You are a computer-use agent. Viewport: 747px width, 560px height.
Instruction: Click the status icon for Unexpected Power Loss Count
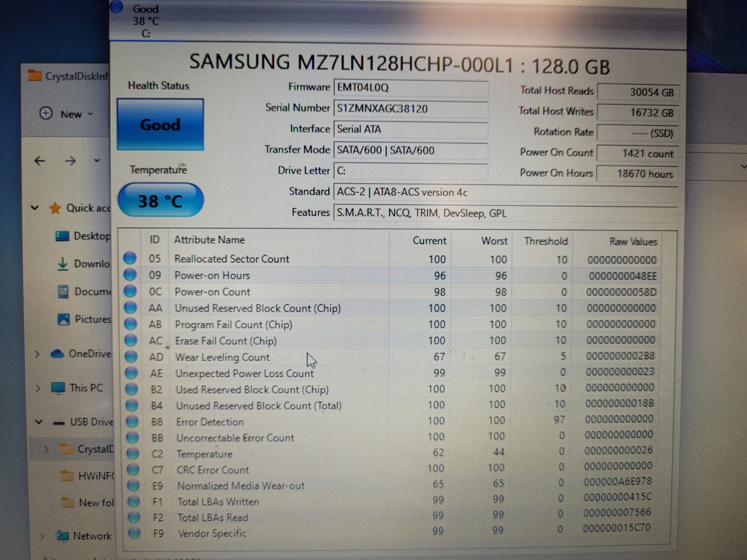(131, 373)
